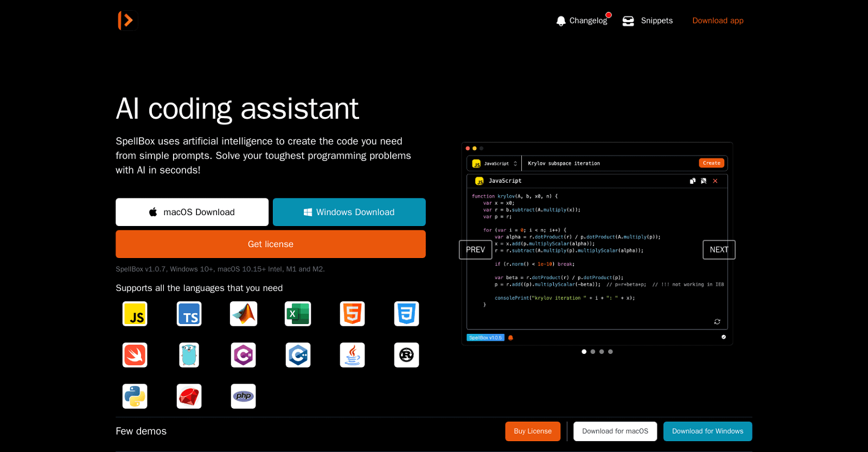
Task: Open the Download app link
Action: tap(718, 21)
